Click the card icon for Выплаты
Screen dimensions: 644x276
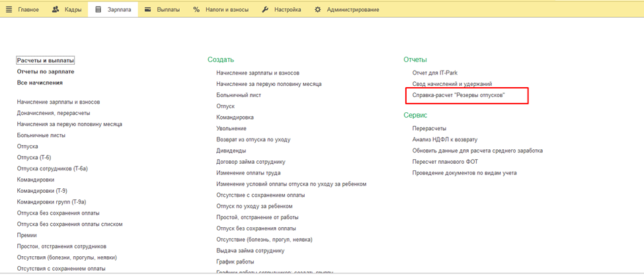(x=147, y=9)
